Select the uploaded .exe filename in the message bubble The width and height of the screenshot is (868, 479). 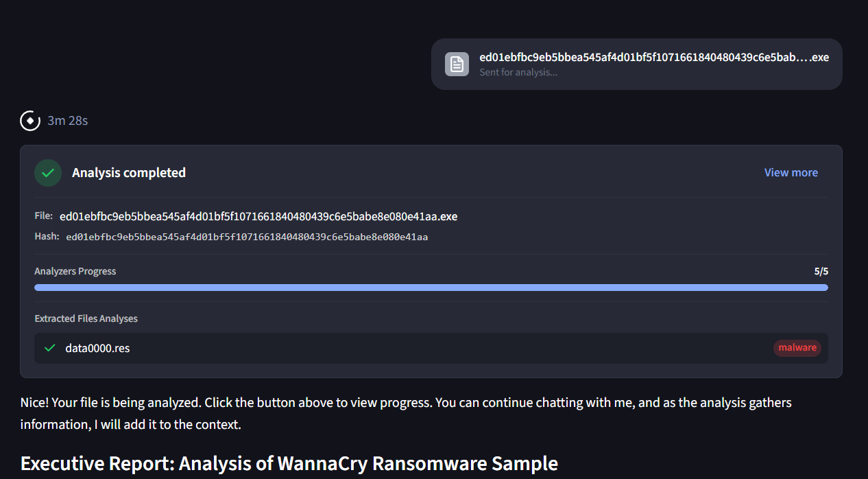click(x=653, y=57)
